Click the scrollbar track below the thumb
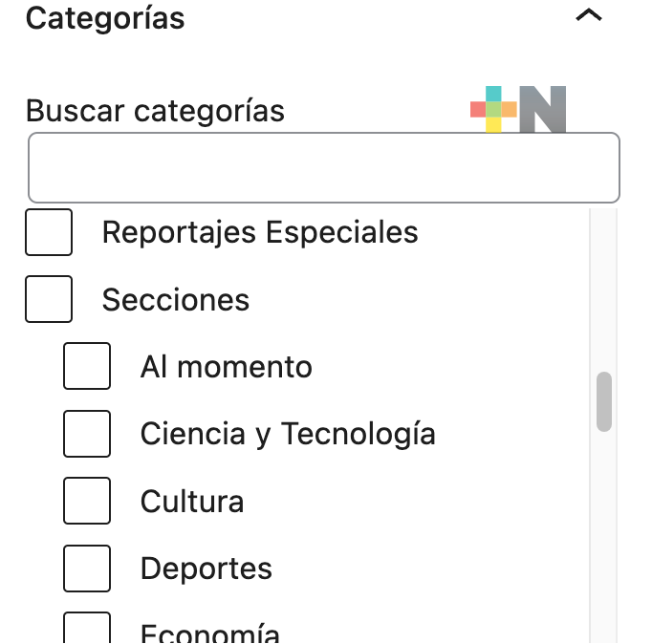The height and width of the screenshot is (644, 652). [604, 536]
